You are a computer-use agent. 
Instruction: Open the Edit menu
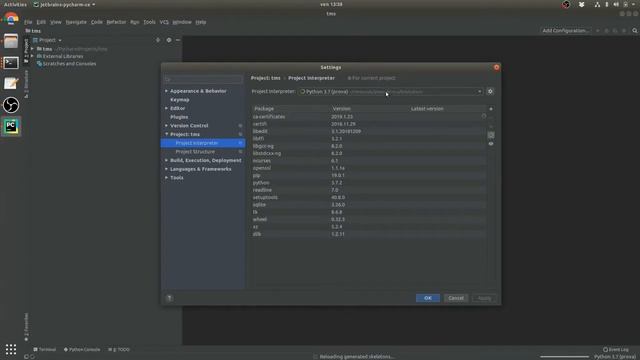click(x=41, y=22)
